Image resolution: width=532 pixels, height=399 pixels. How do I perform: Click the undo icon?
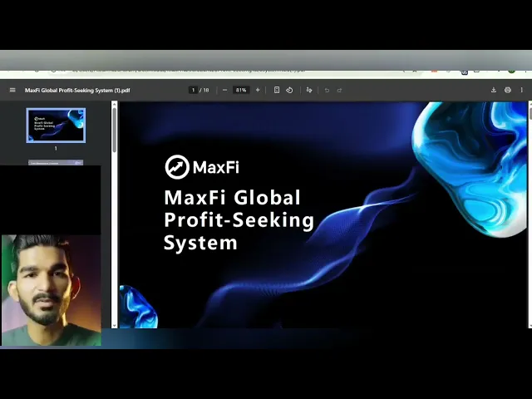tap(327, 91)
